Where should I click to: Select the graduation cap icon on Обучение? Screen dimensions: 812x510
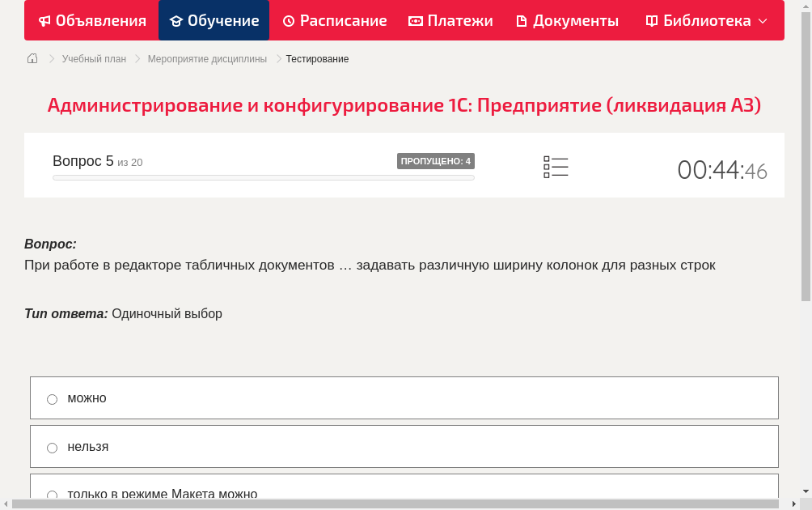pos(177,20)
